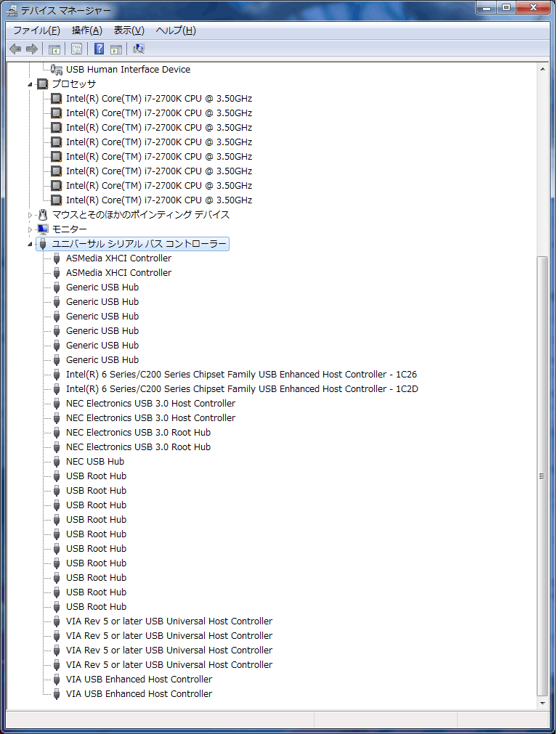This screenshot has height=734, width=560.
Task: Select the last USB Root Hub entry
Action: coord(97,606)
